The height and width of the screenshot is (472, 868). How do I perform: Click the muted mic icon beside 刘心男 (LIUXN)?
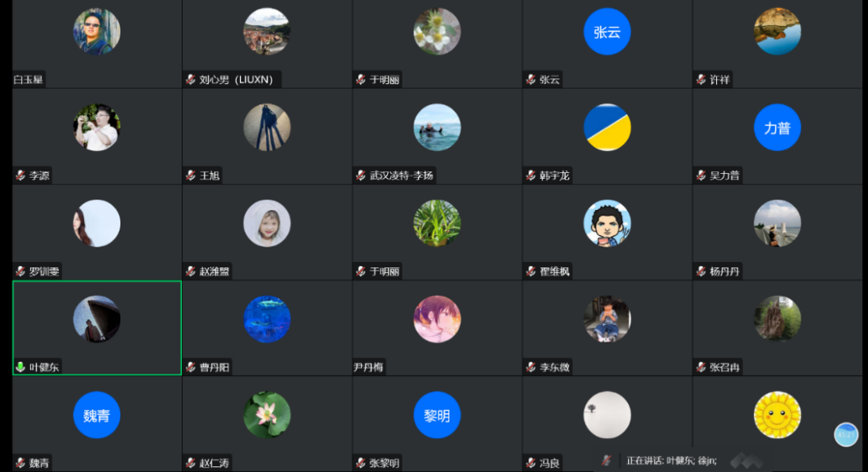[x=191, y=80]
